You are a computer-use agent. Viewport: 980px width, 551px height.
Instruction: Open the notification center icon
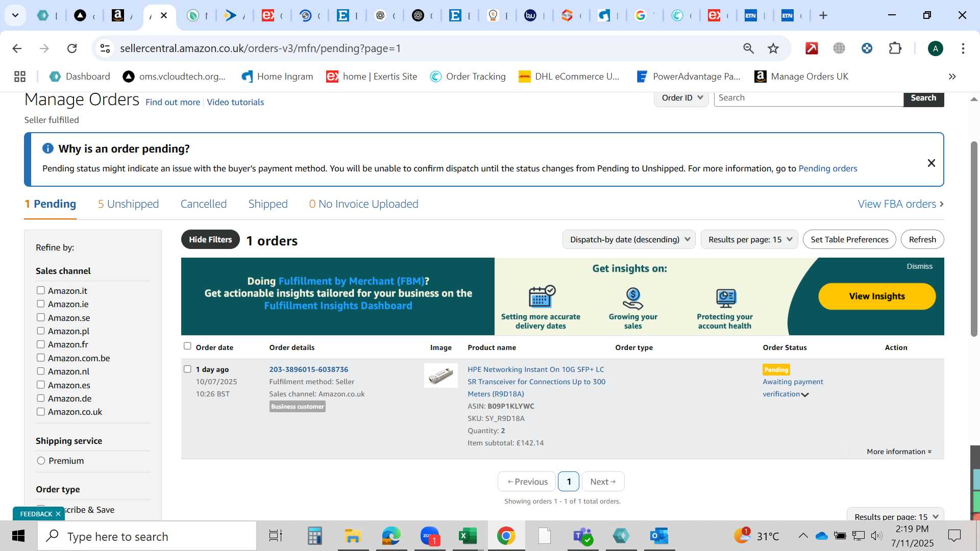click(954, 536)
